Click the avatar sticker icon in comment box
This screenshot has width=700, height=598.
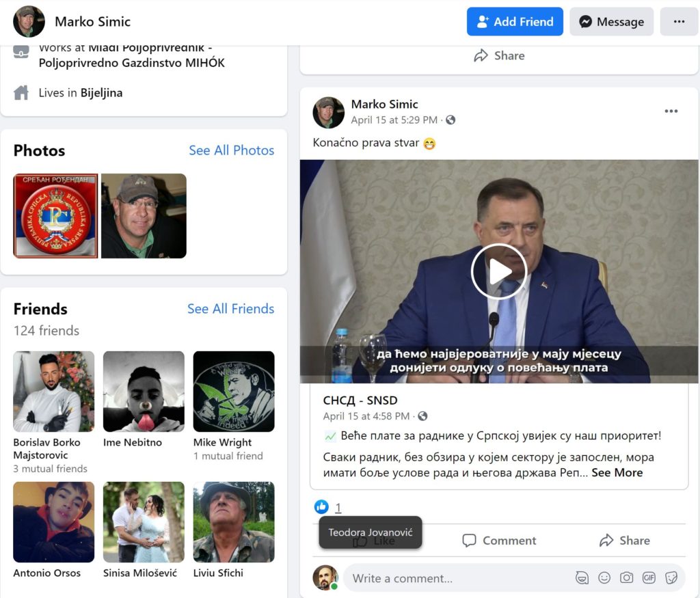(582, 577)
